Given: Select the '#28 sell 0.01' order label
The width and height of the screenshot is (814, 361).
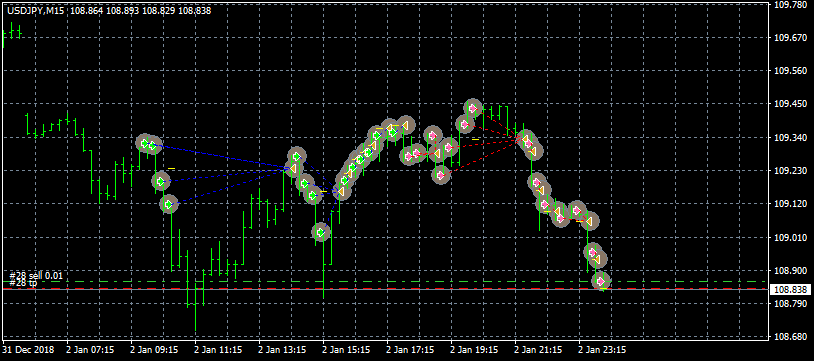Looking at the screenshot, I should click(x=36, y=276).
